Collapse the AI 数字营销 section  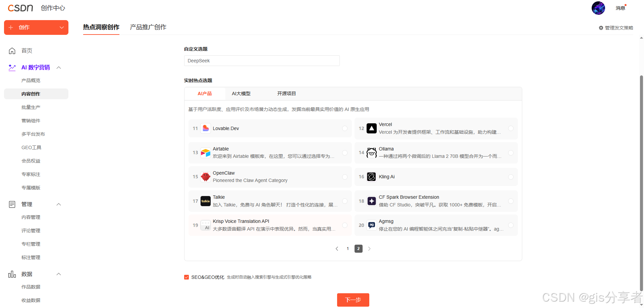59,68
